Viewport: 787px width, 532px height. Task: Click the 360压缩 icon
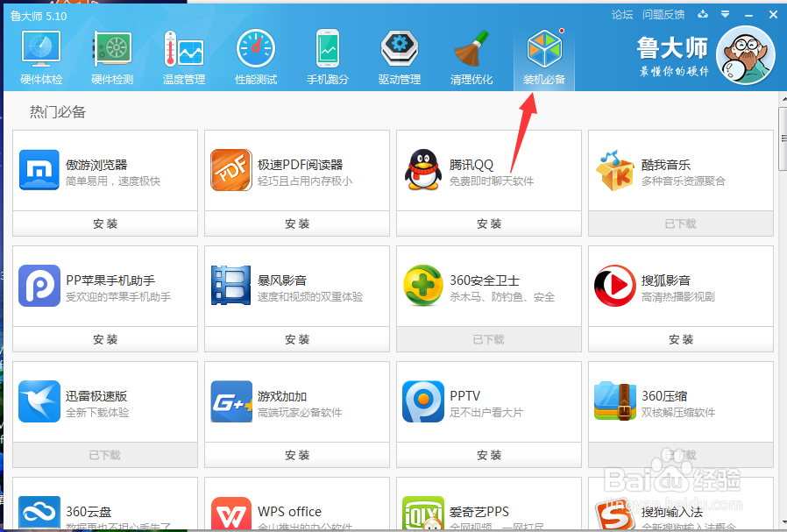coord(615,401)
